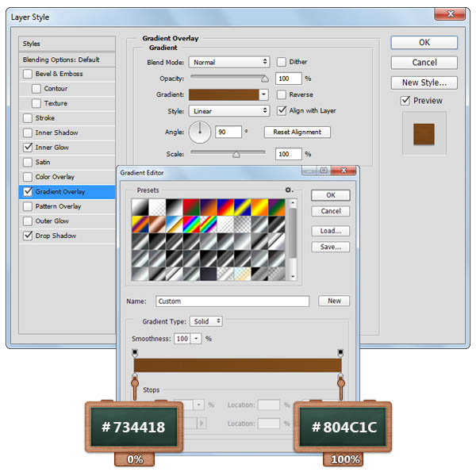Pick the rainbow spectrum gradient preset
Image resolution: width=476 pixels, height=476 pixels.
(193, 225)
